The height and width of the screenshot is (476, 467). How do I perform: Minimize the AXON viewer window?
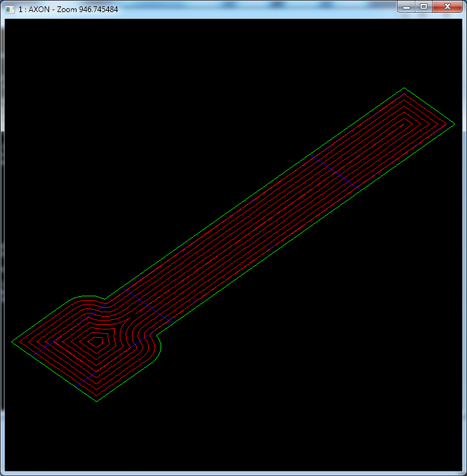(x=406, y=6)
